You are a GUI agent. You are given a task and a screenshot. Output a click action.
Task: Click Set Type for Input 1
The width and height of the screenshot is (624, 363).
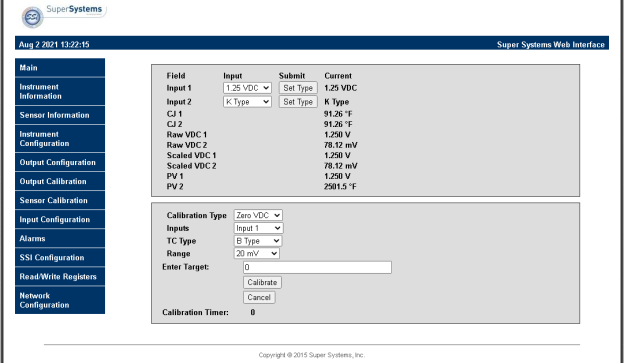298,88
